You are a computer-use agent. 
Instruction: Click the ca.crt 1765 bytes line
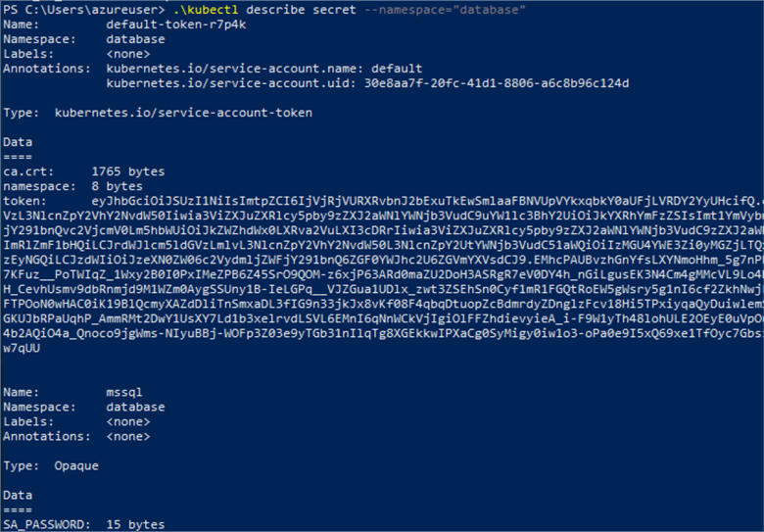(x=72, y=171)
